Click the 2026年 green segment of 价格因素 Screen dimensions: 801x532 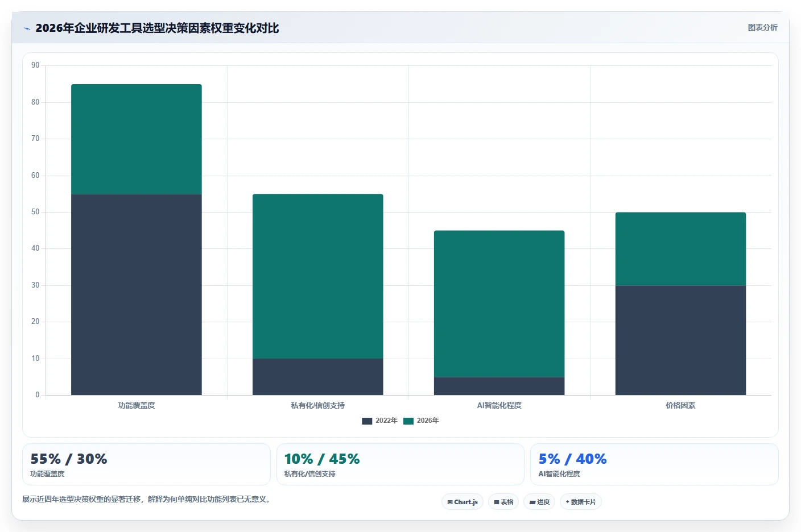[681, 249]
